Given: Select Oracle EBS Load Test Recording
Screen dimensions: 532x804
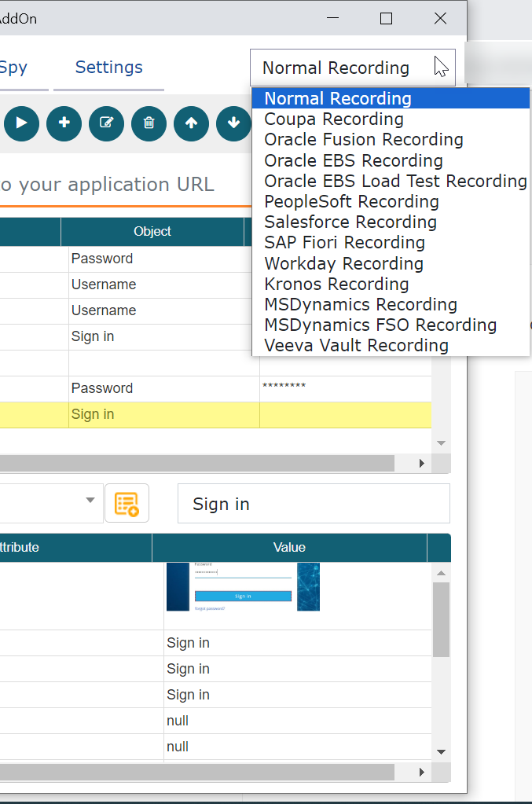Looking at the screenshot, I should click(x=391, y=181).
